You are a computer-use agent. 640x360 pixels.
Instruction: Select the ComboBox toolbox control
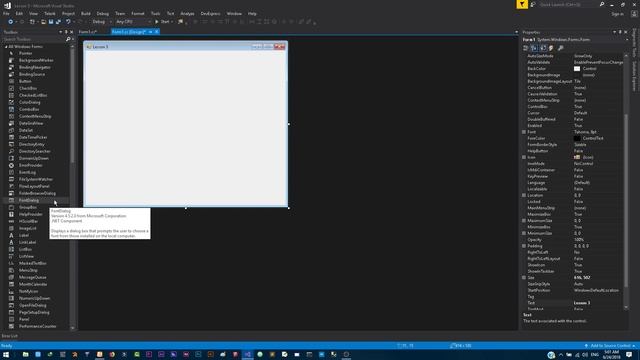[29, 109]
